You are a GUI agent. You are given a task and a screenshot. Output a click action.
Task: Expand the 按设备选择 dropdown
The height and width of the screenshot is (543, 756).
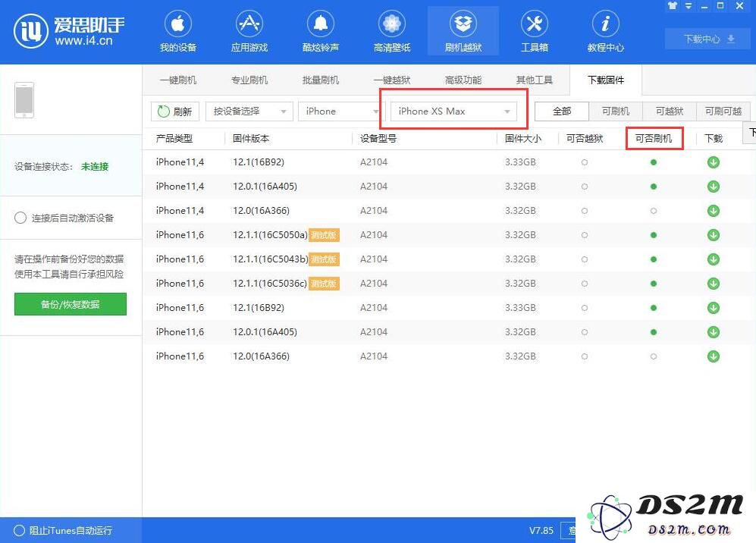[x=249, y=111]
